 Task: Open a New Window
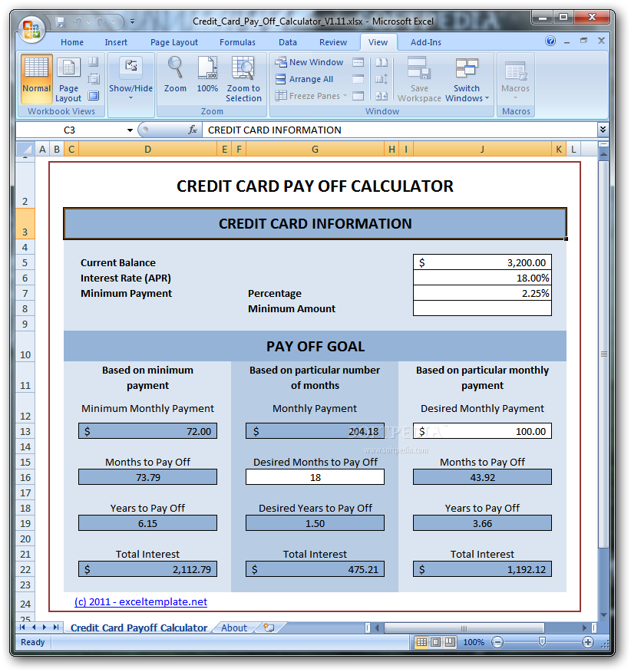tap(309, 62)
